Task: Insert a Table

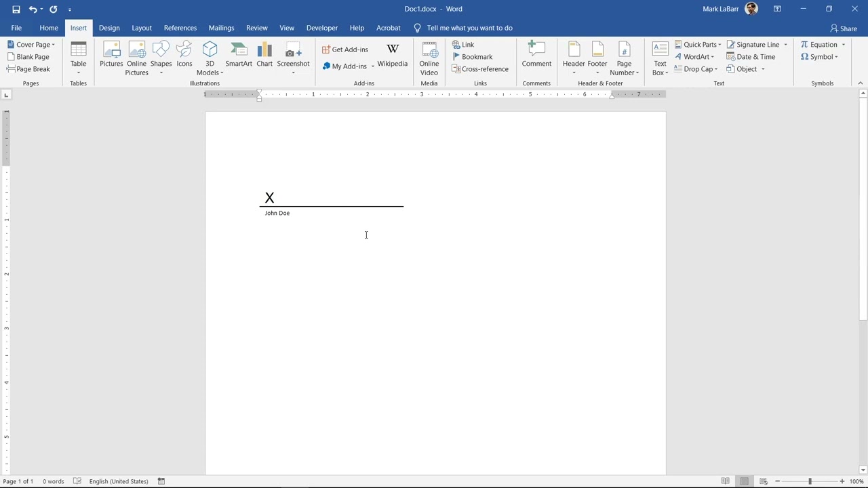Action: coord(79,58)
